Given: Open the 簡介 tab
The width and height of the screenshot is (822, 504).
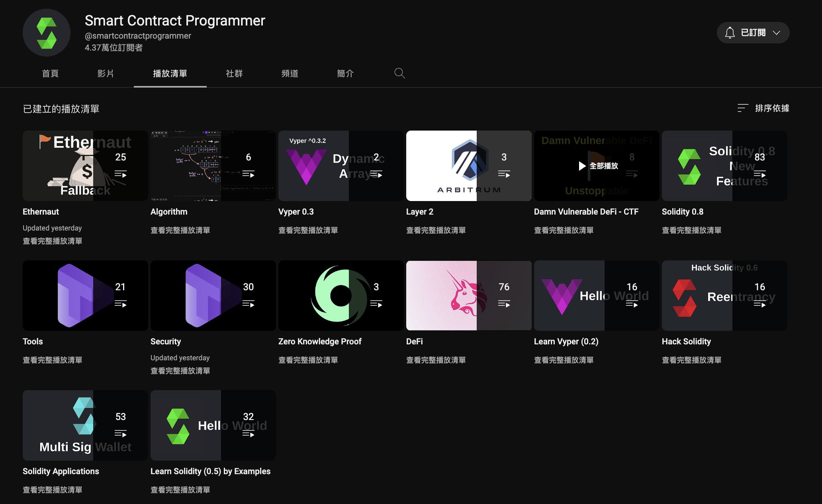Looking at the screenshot, I should [345, 73].
